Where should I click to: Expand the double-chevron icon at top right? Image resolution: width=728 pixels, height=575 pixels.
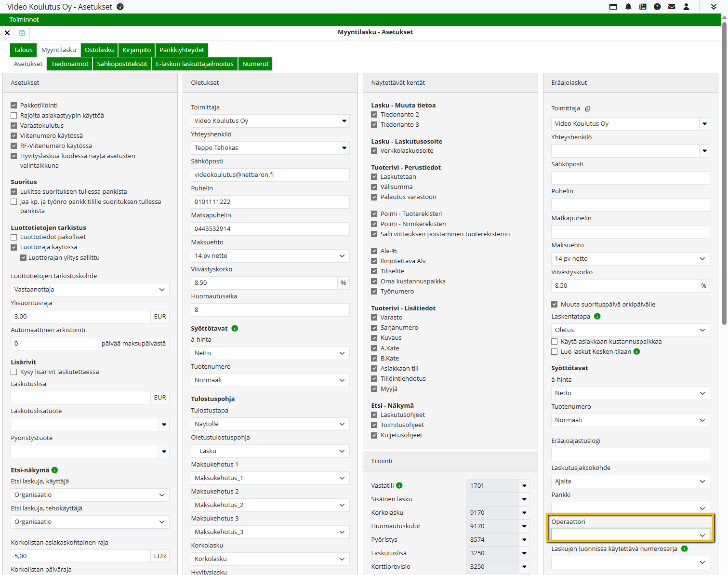[x=714, y=7]
